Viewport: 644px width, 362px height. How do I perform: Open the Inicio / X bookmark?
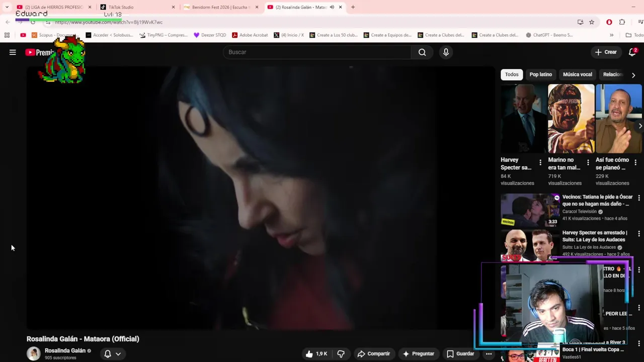[289, 35]
